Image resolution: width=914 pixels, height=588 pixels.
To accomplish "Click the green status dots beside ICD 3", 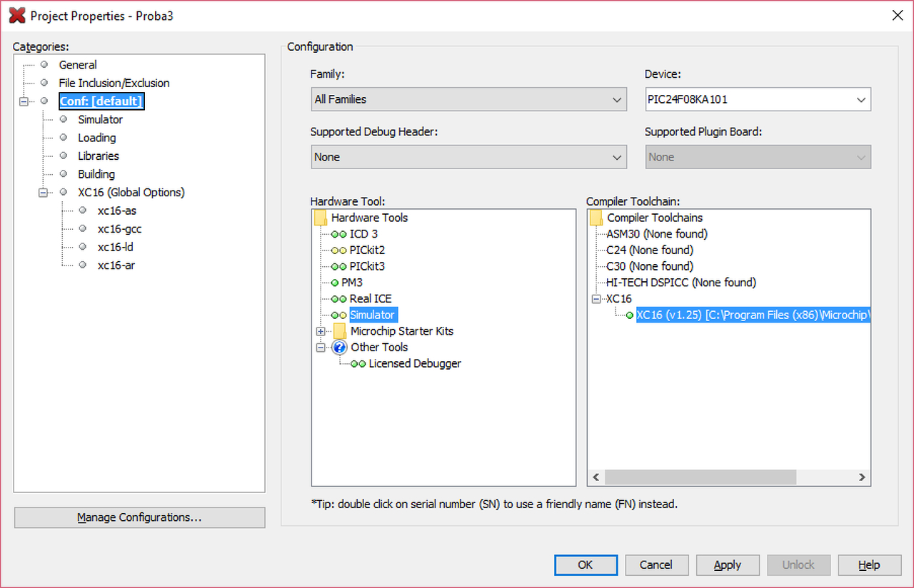I will click(338, 234).
